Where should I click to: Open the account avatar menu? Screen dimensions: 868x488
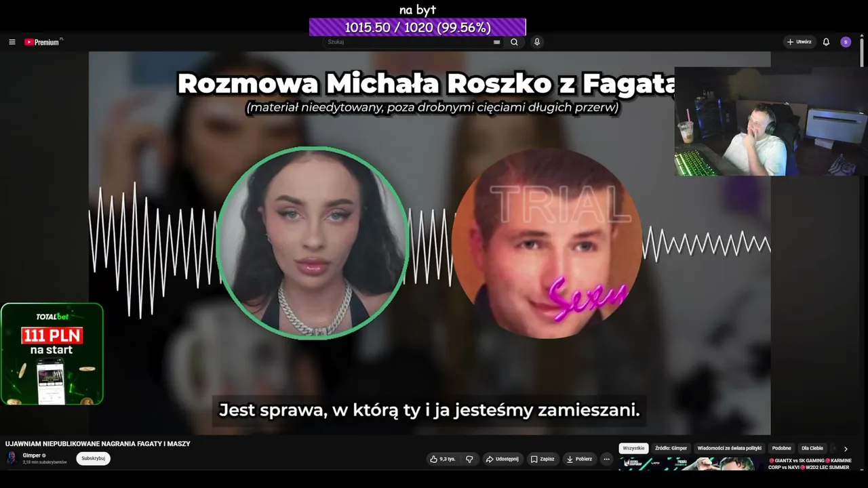tap(846, 42)
